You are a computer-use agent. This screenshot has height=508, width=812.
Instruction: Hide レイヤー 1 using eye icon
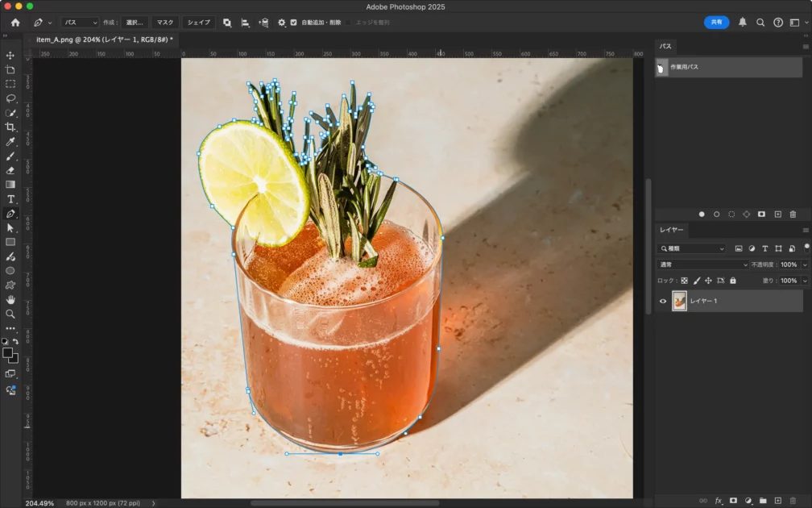click(663, 302)
